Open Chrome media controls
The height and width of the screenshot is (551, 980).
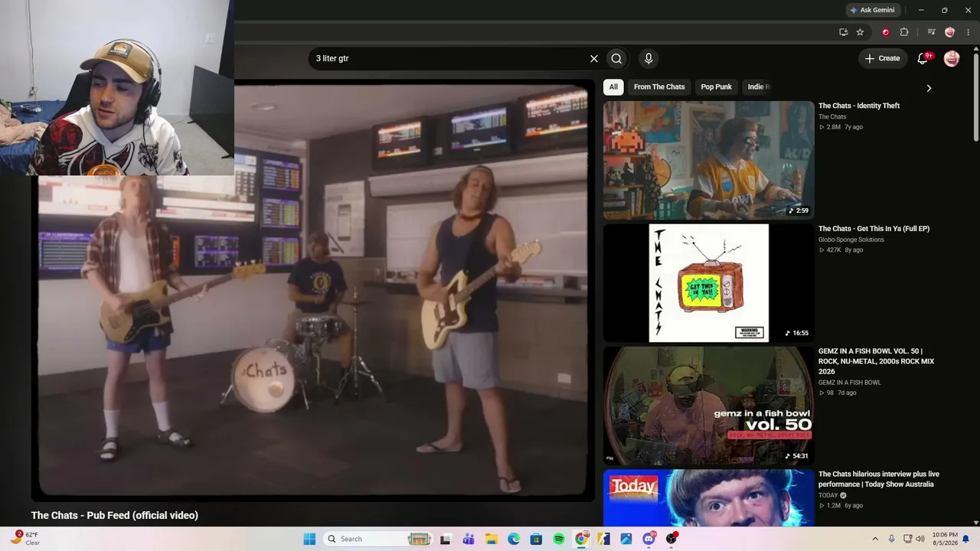click(931, 32)
